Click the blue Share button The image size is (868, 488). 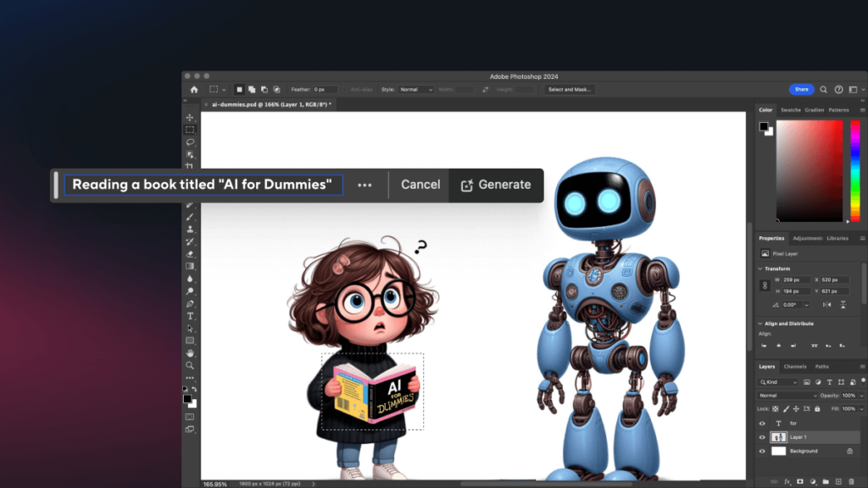click(802, 90)
